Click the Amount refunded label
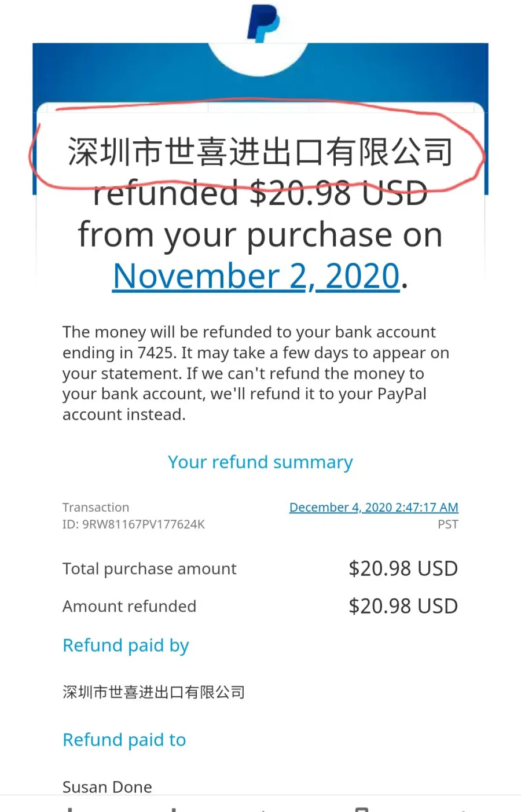The width and height of the screenshot is (521, 812). 129,606
